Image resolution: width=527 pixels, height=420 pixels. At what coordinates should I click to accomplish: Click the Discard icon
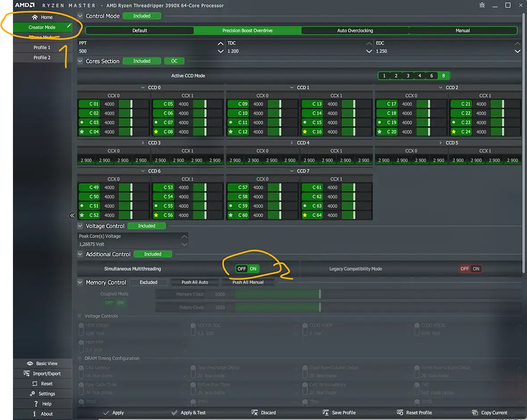(255, 412)
